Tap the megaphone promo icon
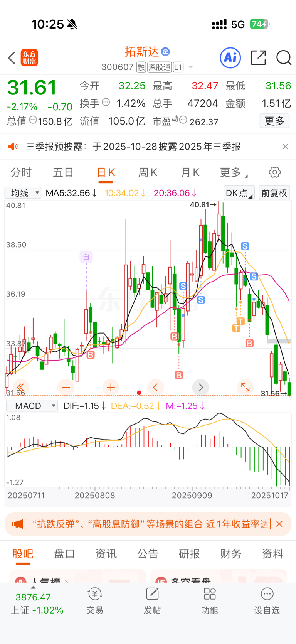The height and width of the screenshot is (644, 296). click(17, 524)
